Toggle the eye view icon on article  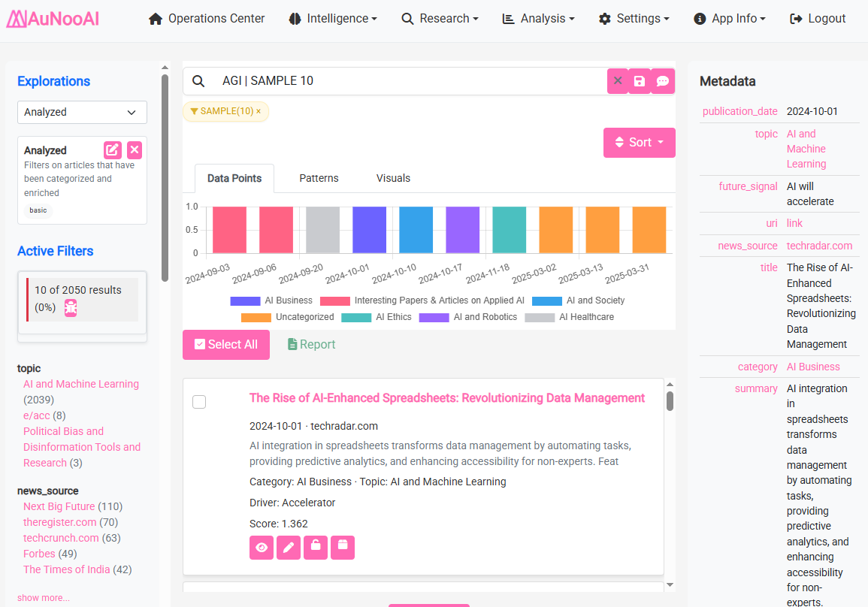(262, 548)
